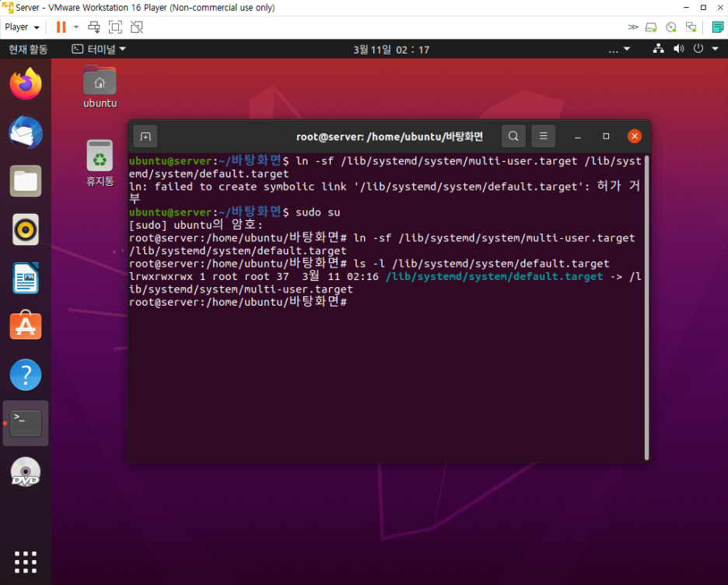
Task: Select the Terminal icon in the dock
Action: (26, 423)
